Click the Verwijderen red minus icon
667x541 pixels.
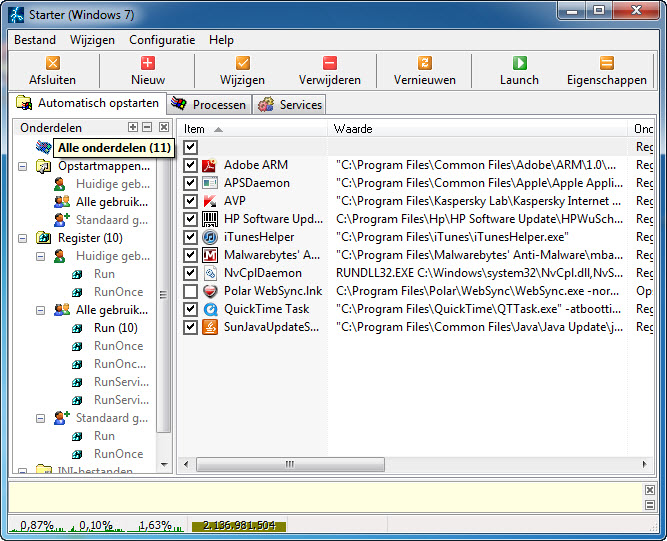pyautogui.click(x=330, y=63)
